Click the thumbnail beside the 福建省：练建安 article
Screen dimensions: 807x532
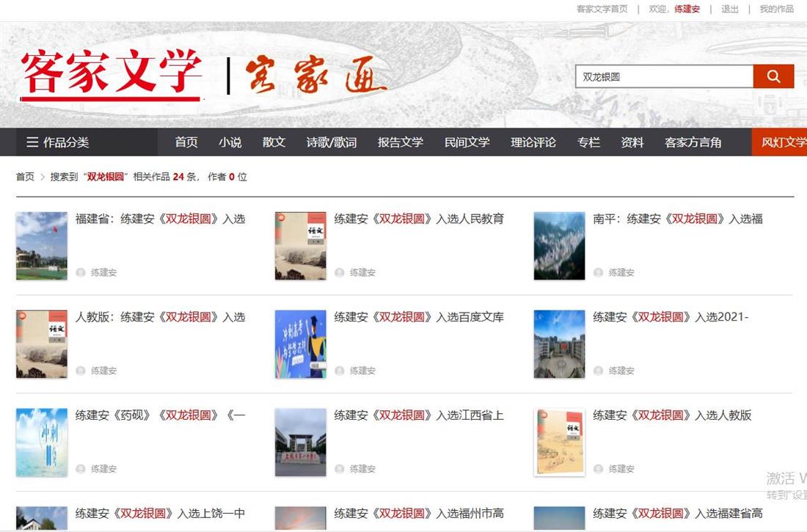point(42,246)
